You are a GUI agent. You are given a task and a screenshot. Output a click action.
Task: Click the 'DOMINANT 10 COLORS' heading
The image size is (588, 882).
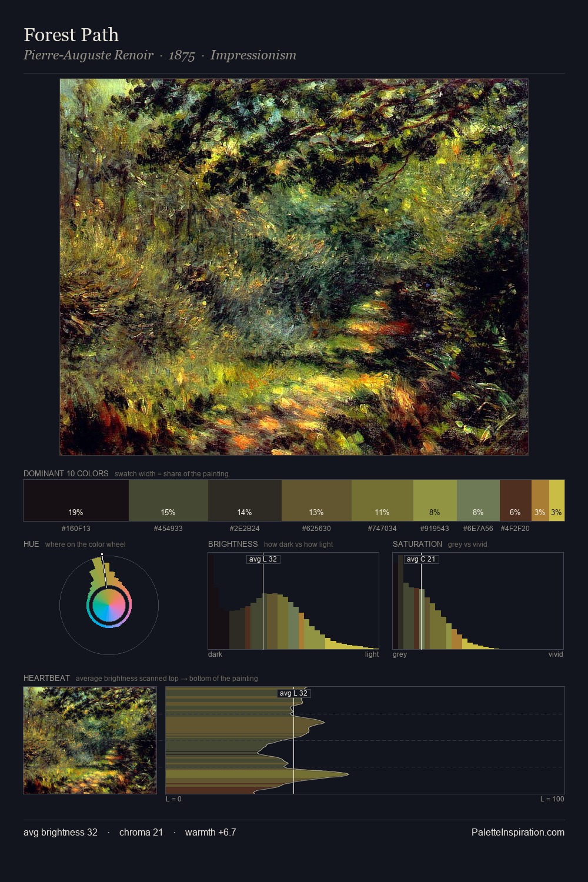click(x=66, y=473)
